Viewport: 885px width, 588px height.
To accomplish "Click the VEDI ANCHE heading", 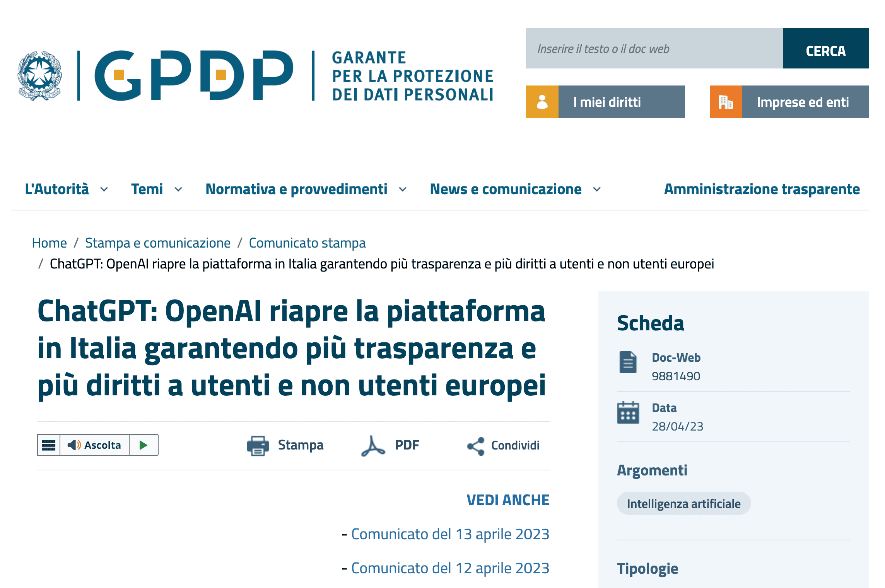I will pos(508,500).
